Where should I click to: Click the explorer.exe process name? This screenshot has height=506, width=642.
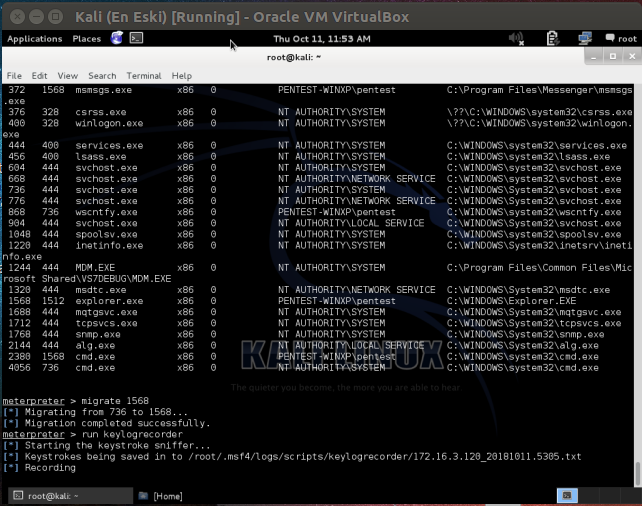point(109,301)
